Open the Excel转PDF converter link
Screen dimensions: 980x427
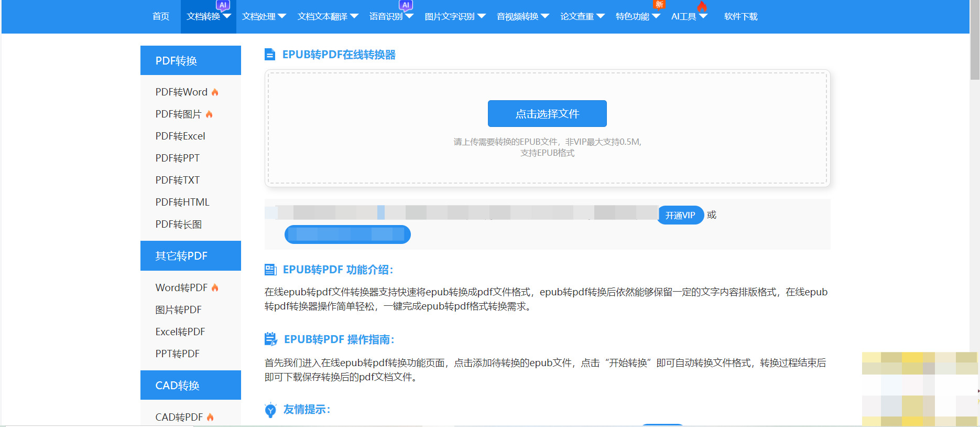tap(180, 332)
